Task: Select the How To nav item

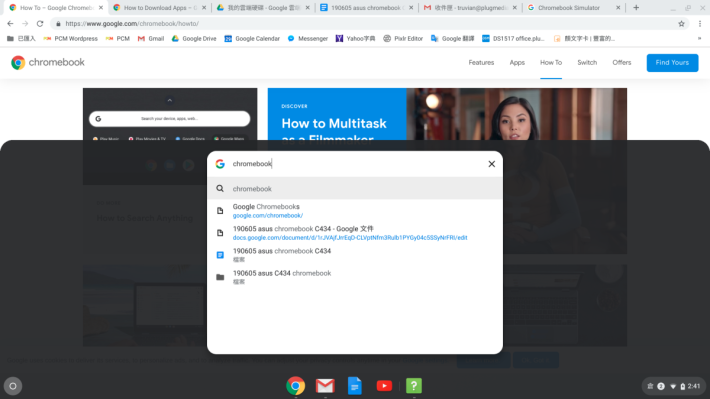Action: tap(551, 62)
